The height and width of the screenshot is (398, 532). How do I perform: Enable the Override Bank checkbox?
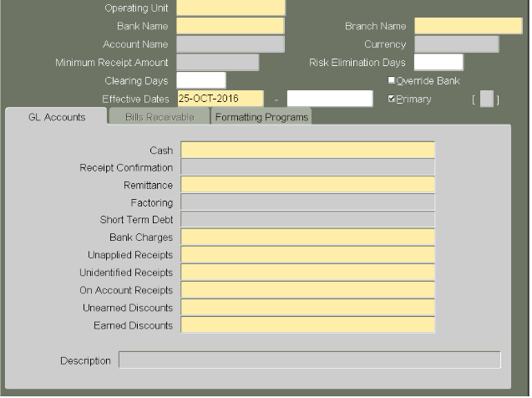(391, 80)
